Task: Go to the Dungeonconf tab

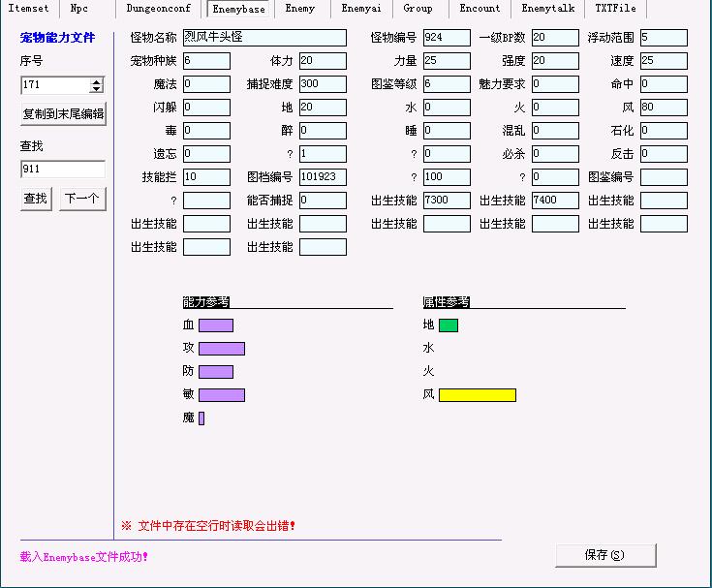Action: (158, 9)
